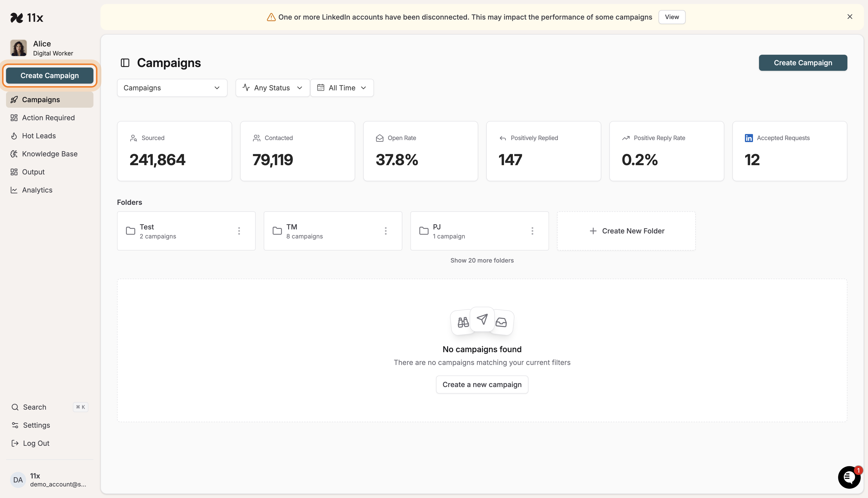The height and width of the screenshot is (498, 868).
Task: Open the Analytics chart icon
Action: [14, 190]
